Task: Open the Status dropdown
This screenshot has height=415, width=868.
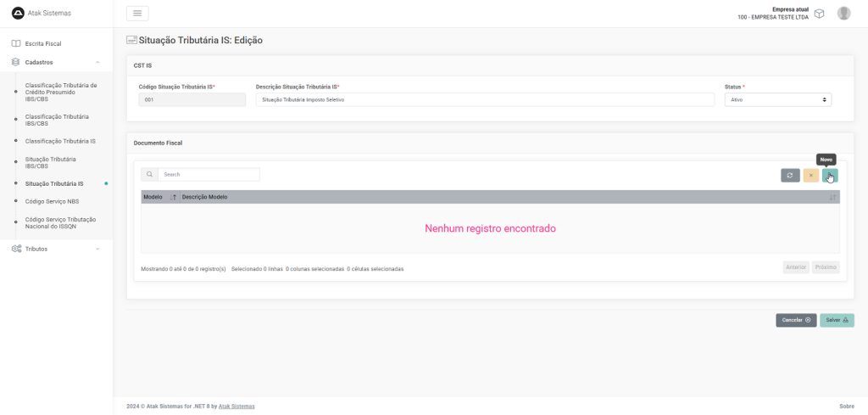Action: [777, 99]
